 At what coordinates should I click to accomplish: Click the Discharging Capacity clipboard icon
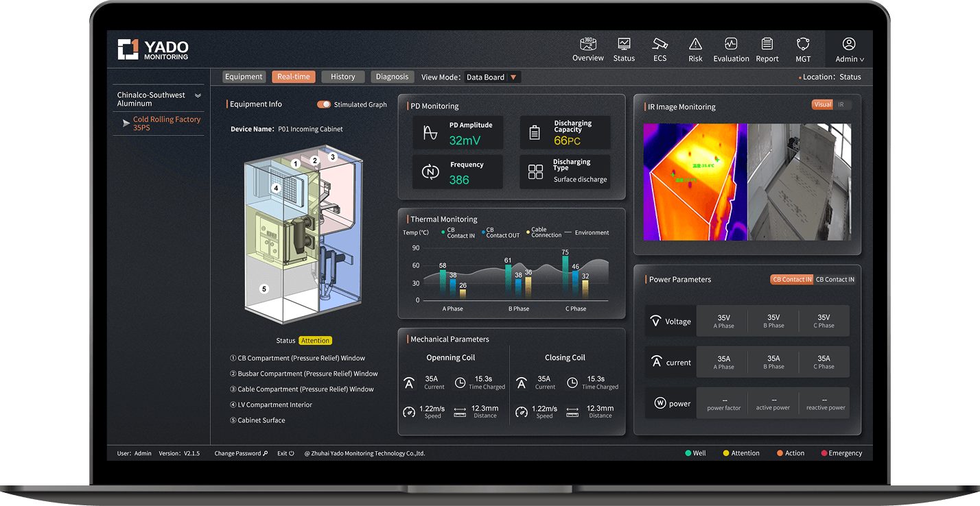(x=535, y=133)
